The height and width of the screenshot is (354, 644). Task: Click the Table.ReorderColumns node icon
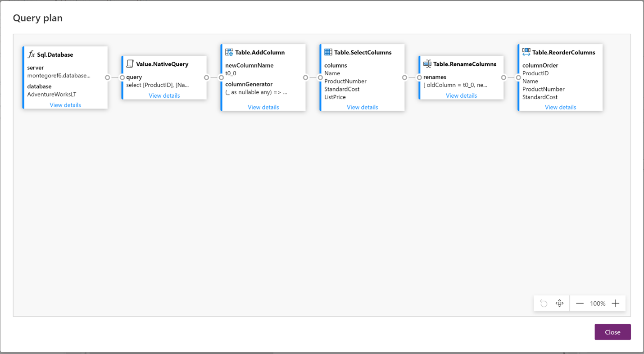[526, 52]
